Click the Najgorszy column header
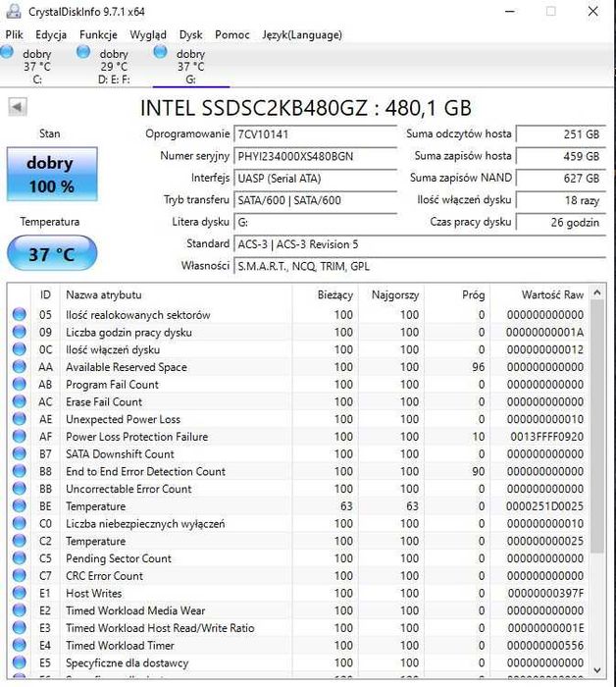 pyautogui.click(x=391, y=294)
